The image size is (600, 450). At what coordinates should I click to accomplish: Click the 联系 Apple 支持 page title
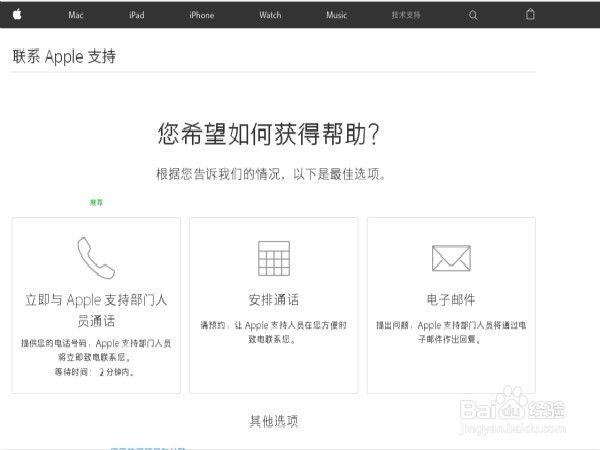click(64, 57)
